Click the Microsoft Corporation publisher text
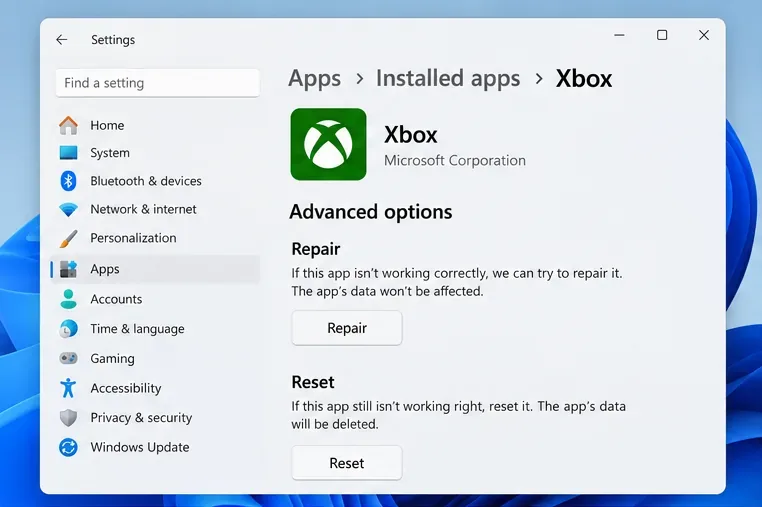This screenshot has height=507, width=762. point(455,160)
